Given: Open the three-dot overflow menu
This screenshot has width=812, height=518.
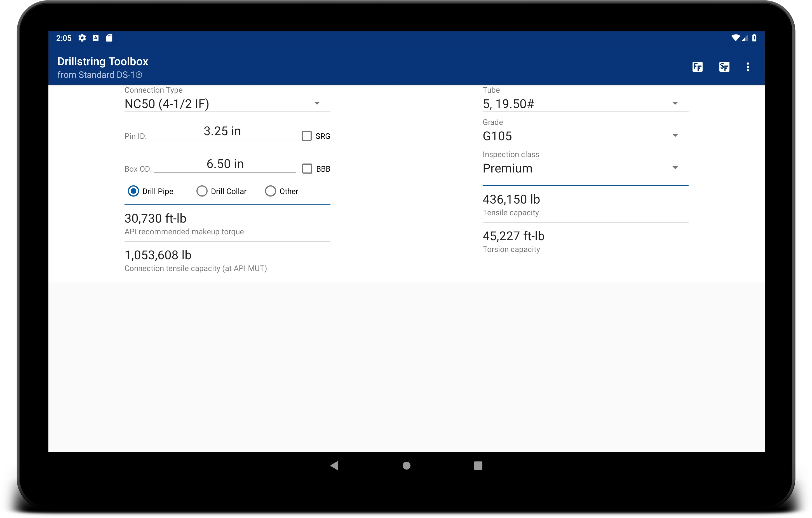Looking at the screenshot, I should pyautogui.click(x=748, y=67).
